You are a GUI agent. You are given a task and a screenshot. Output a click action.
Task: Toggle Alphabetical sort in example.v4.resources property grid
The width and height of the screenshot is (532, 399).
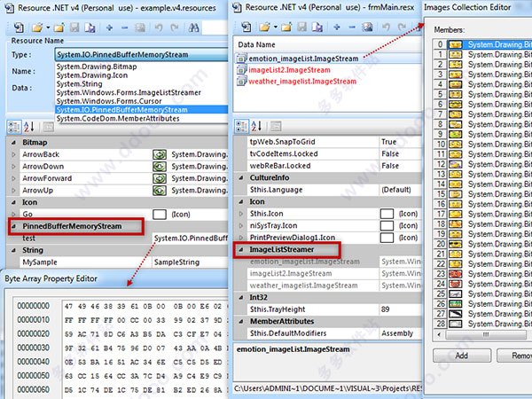(x=29, y=127)
